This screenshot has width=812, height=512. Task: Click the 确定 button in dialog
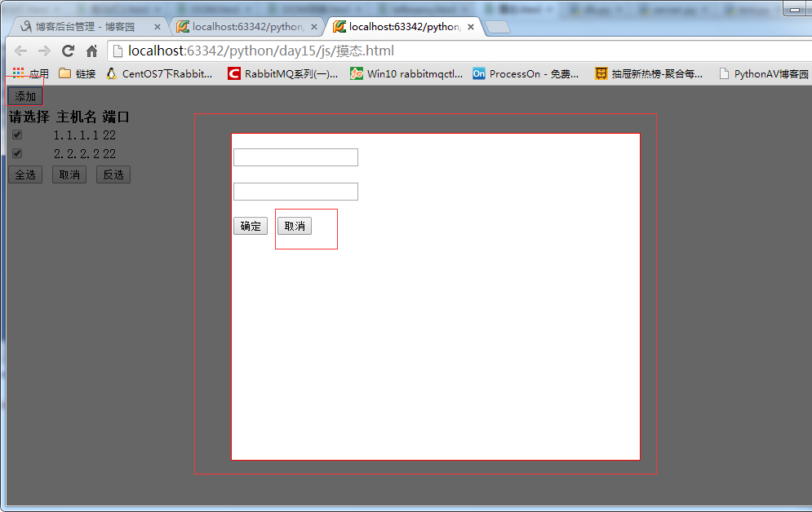click(x=251, y=226)
